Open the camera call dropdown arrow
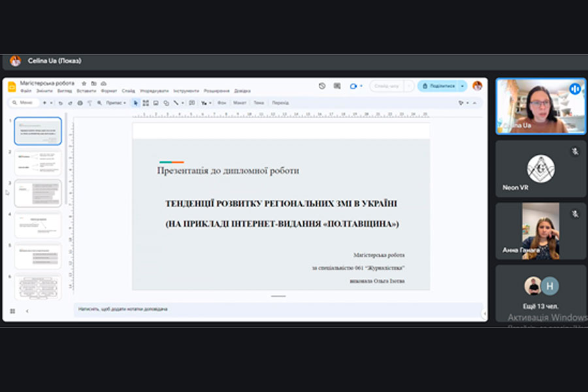Viewport: 588px width, 392px height. [x=361, y=86]
